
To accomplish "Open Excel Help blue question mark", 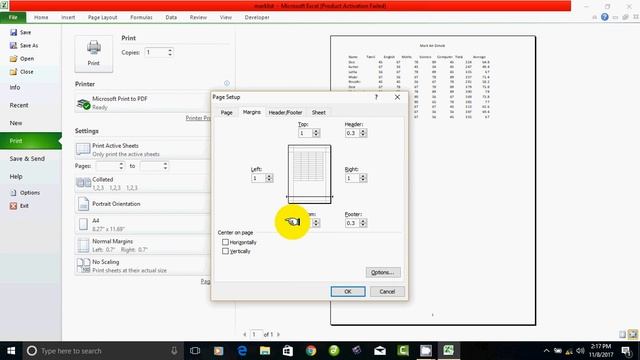I will tap(604, 17).
